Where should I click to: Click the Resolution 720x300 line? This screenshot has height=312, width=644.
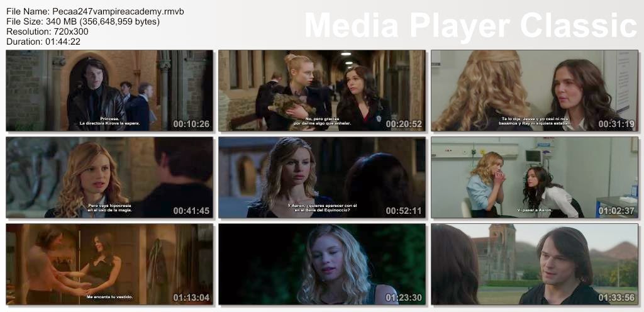pos(47,31)
